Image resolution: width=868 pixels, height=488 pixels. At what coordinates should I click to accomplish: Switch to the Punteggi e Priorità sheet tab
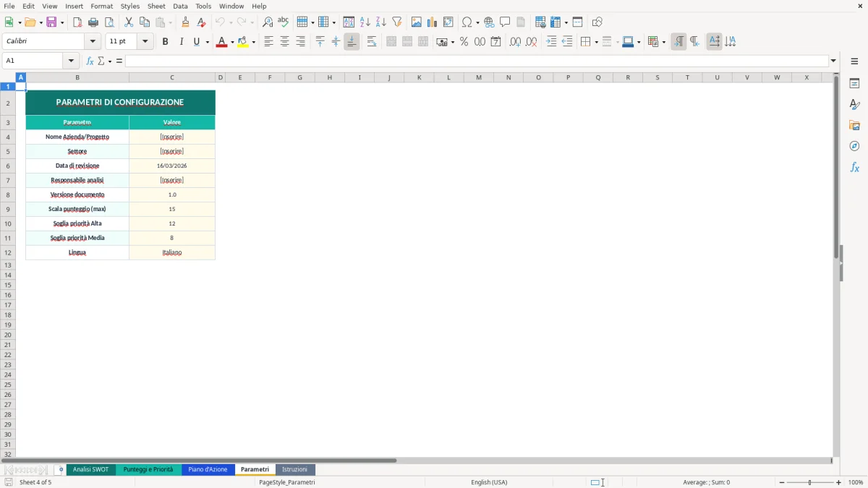point(148,469)
